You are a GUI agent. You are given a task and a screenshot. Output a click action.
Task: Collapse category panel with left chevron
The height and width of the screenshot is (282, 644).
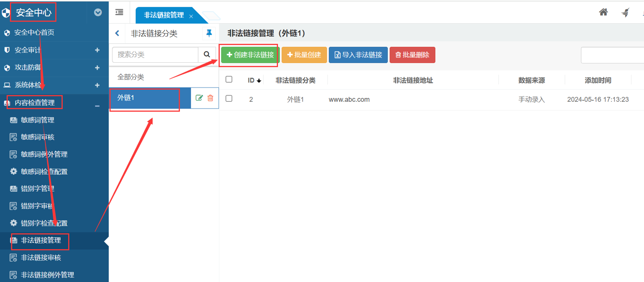pyautogui.click(x=117, y=33)
